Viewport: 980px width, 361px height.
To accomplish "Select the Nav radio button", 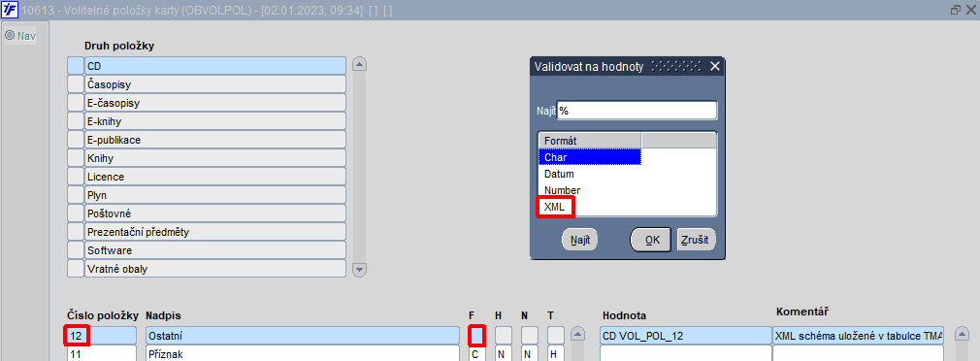I will pos(10,36).
